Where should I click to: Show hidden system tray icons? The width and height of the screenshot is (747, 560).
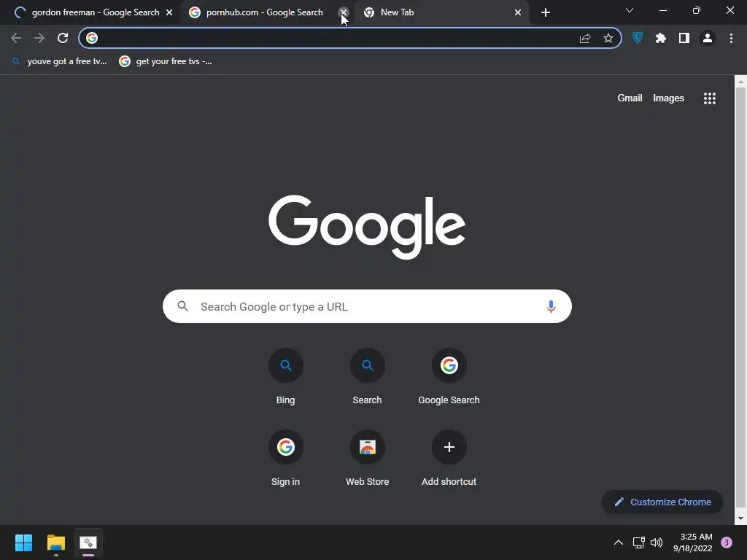(619, 542)
